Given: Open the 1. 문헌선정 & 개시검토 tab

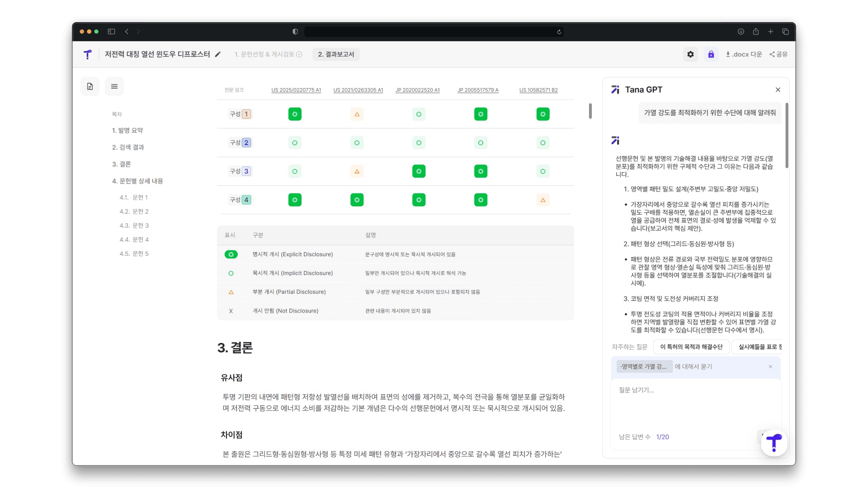Looking at the screenshot, I should point(268,54).
